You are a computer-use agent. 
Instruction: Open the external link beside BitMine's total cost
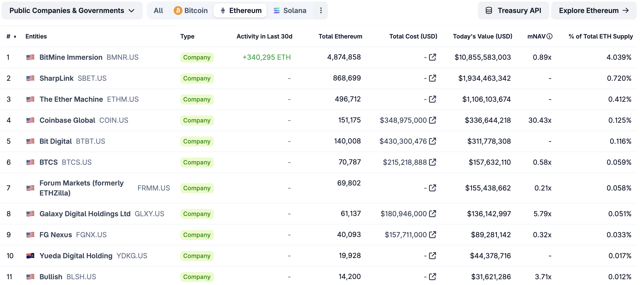(x=432, y=57)
